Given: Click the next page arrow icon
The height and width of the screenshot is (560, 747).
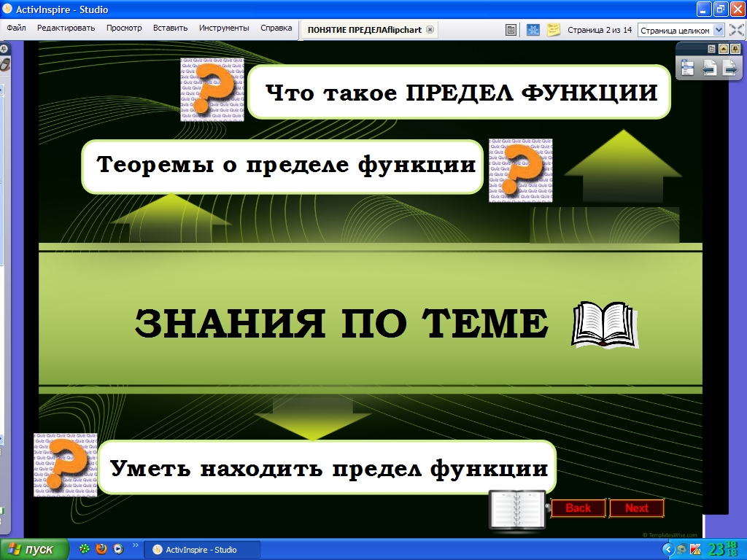Looking at the screenshot, I should [729, 68].
